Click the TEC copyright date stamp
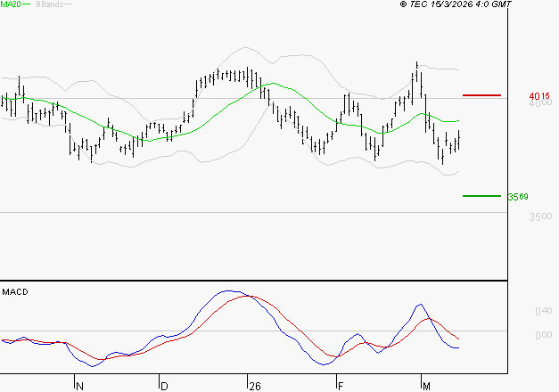The height and width of the screenshot is (392, 559). coord(456,4)
